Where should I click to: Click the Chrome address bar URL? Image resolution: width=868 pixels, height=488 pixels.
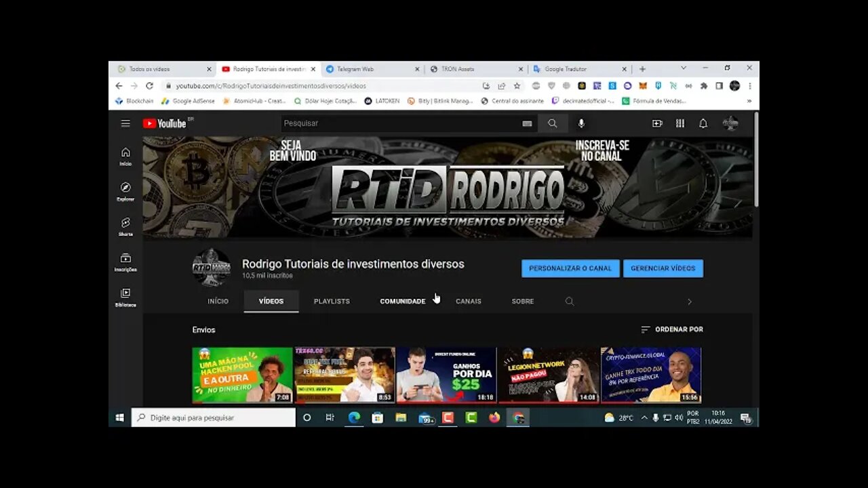[271, 86]
